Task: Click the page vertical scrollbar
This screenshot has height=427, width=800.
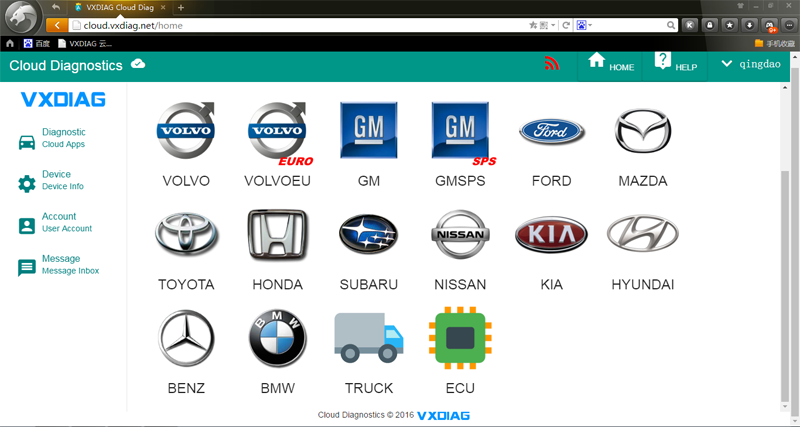Action: pos(785,286)
